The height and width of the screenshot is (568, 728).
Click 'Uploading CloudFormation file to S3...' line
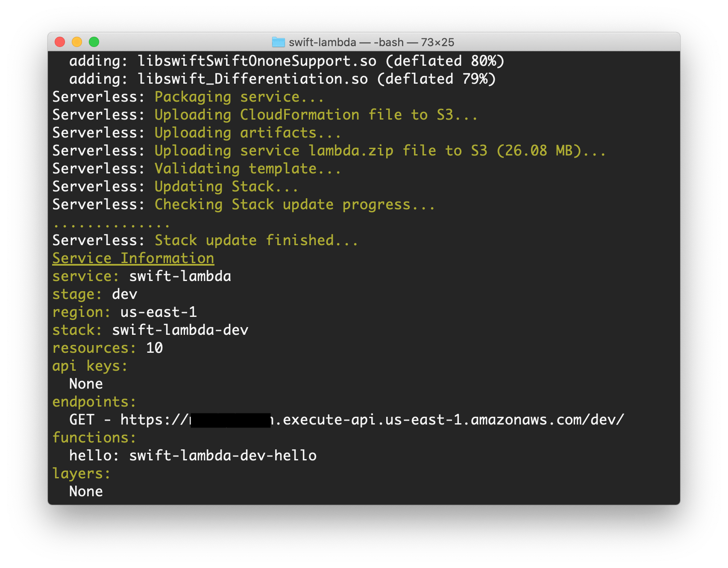[316, 115]
